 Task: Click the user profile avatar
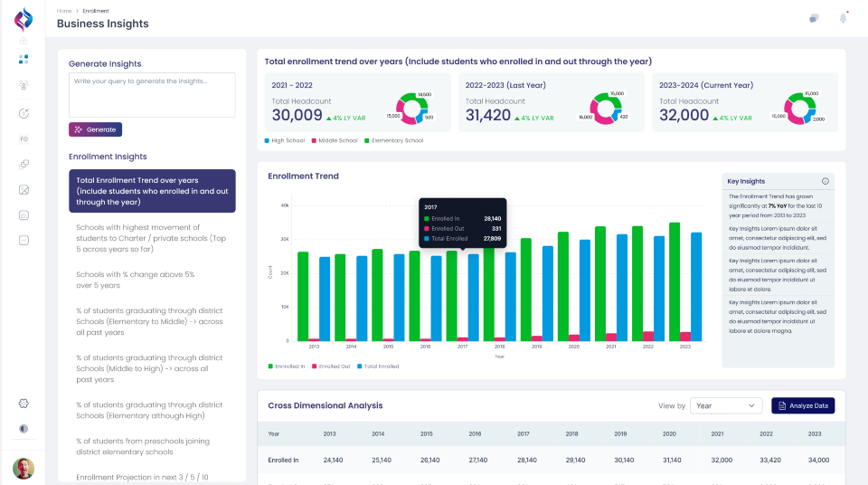[x=24, y=468]
